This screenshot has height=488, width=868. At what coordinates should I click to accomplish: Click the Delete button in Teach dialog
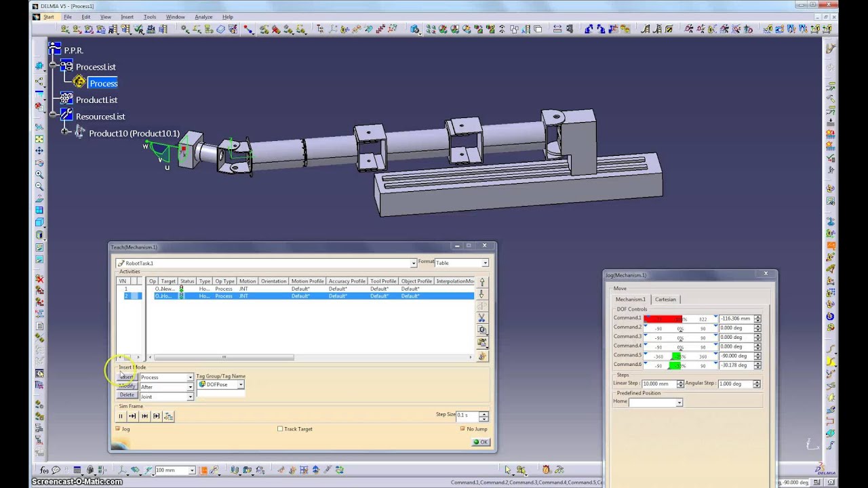127,394
